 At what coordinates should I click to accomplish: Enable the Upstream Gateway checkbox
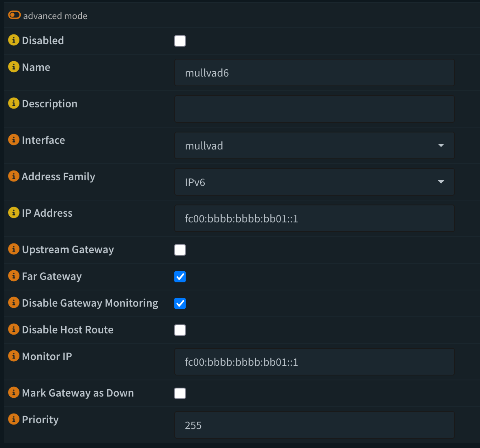(x=180, y=250)
